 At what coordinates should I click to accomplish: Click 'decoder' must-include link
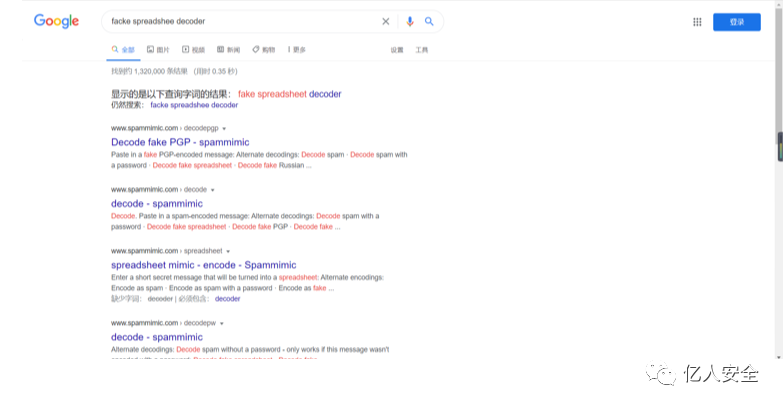[228, 298]
